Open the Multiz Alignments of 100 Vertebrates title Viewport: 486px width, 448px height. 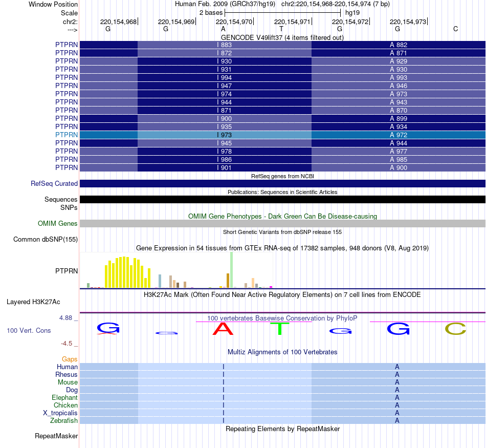(x=282, y=352)
